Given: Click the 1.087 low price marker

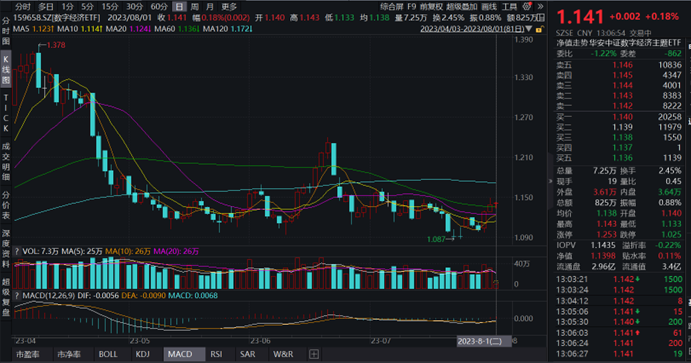Looking at the screenshot, I should (436, 239).
